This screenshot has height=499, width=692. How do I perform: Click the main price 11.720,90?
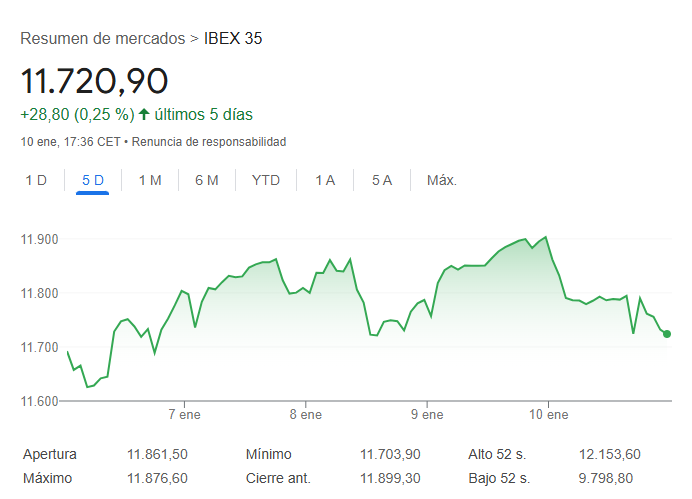[94, 80]
